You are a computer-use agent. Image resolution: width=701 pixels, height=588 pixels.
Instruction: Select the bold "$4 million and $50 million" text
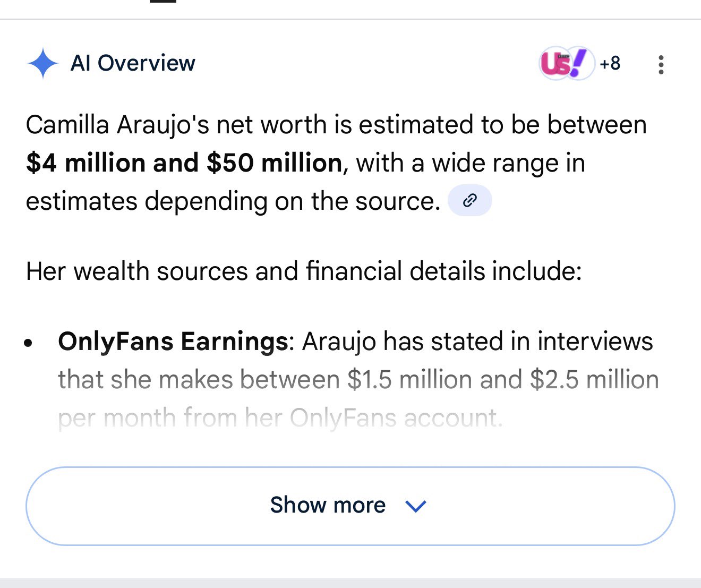coord(184,163)
